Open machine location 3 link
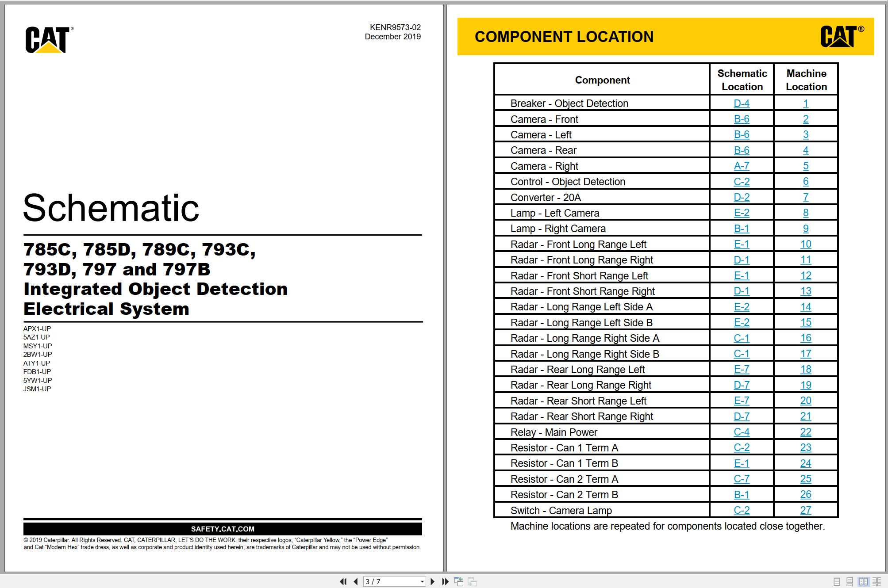 pos(806,134)
